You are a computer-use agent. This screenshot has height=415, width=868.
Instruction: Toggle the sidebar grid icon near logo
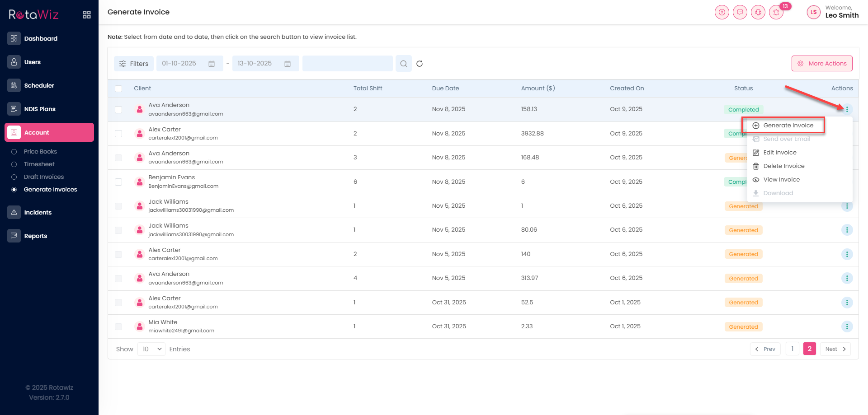click(x=87, y=15)
